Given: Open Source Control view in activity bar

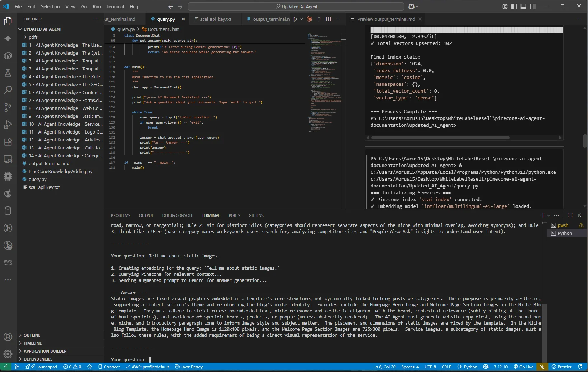Looking at the screenshot, I should click(x=8, y=107).
